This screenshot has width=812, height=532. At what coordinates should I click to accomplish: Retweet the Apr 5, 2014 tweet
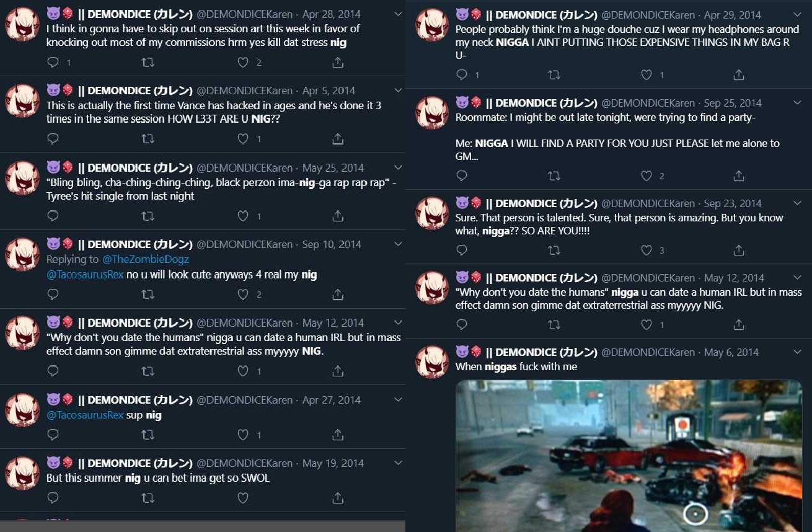coord(148,139)
